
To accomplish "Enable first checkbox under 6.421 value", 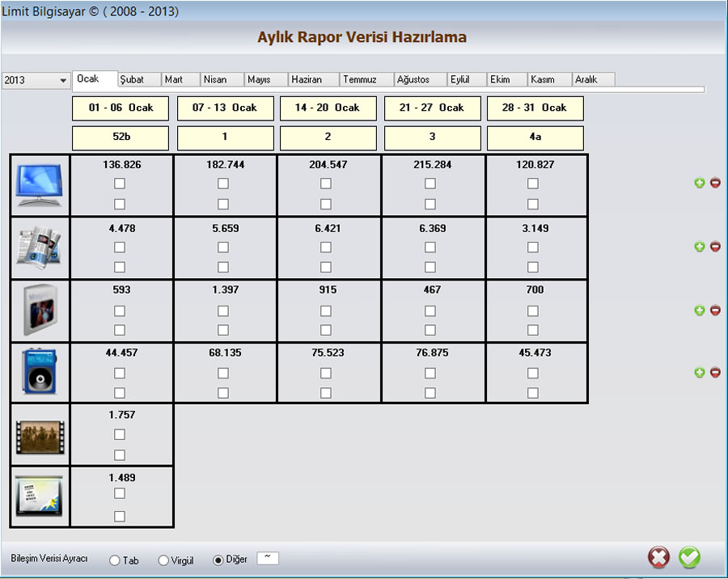I will tap(326, 247).
